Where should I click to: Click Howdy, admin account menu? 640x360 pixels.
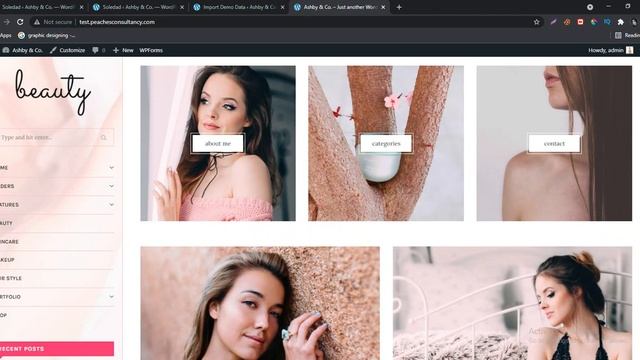click(x=611, y=50)
